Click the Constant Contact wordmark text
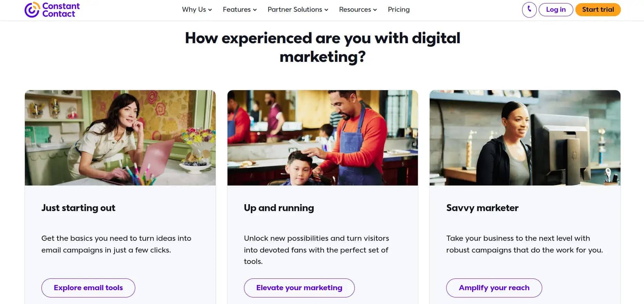The width and height of the screenshot is (644, 304). [x=61, y=10]
